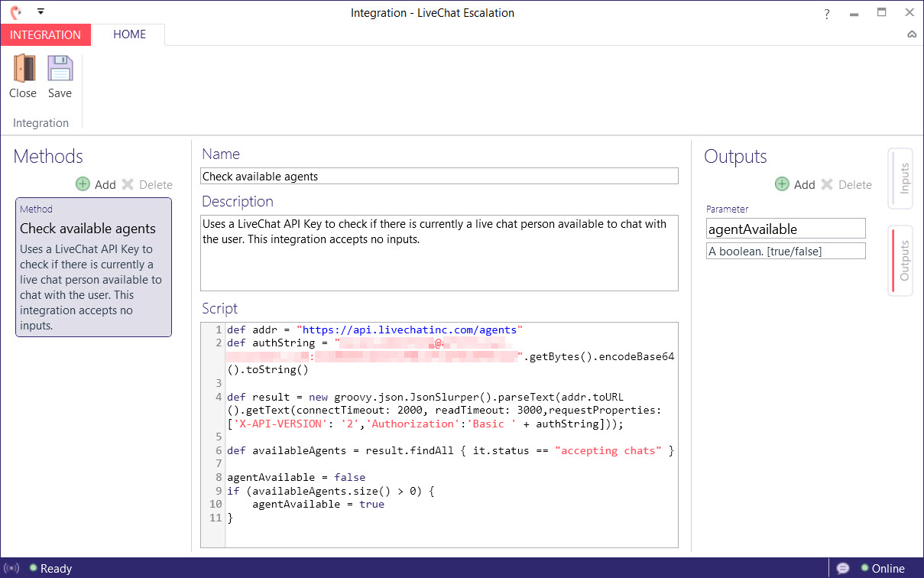Image resolution: width=924 pixels, height=578 pixels.
Task: Edit the agentAvailable parameter name field
Action: coord(786,229)
